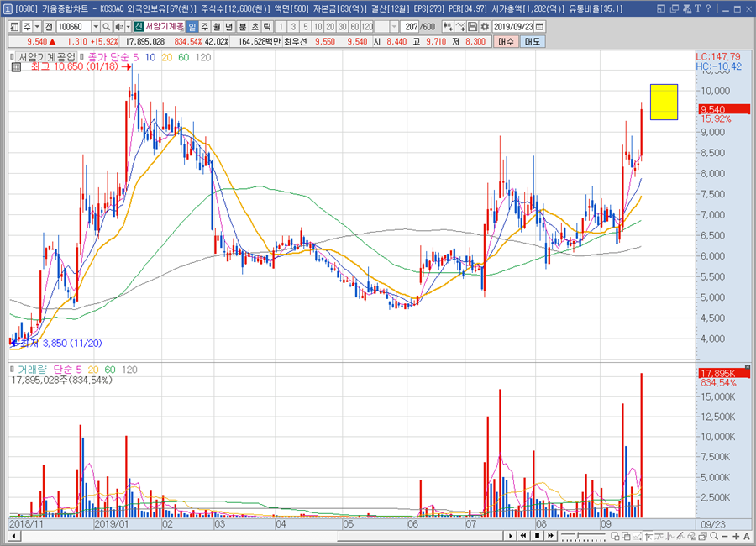
Task: Click the 100660 stock code input field
Action: 74,27
